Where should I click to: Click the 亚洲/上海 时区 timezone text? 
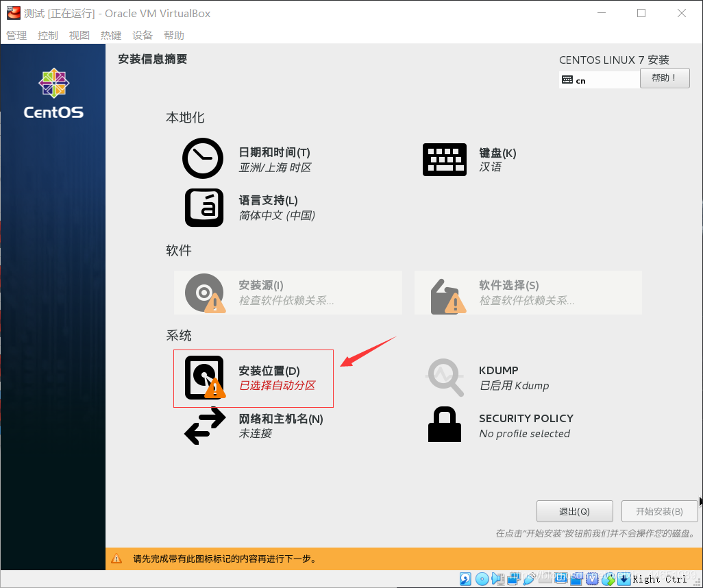click(x=275, y=167)
